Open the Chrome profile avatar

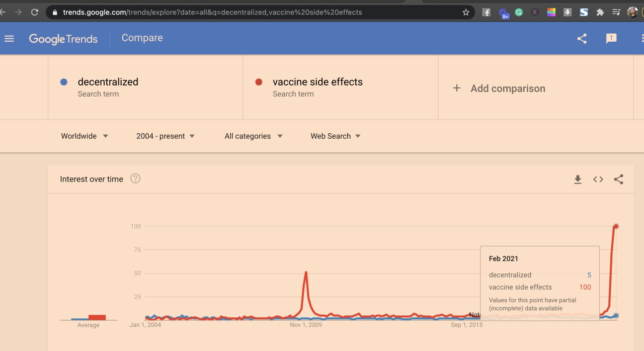632,12
